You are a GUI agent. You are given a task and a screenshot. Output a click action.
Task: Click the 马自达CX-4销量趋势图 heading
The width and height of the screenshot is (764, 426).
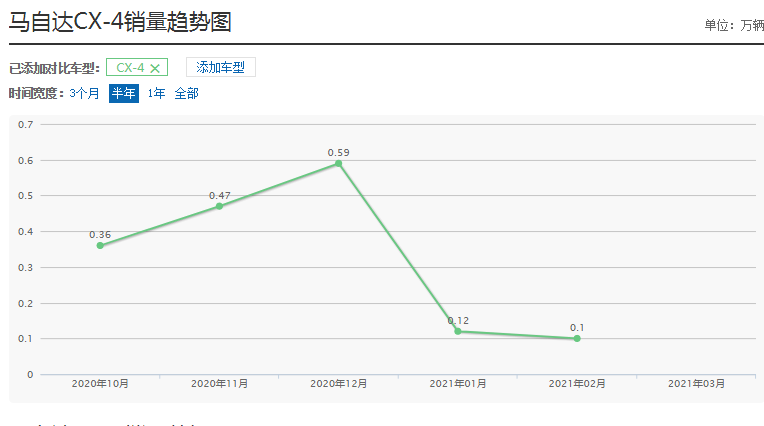click(x=120, y=22)
